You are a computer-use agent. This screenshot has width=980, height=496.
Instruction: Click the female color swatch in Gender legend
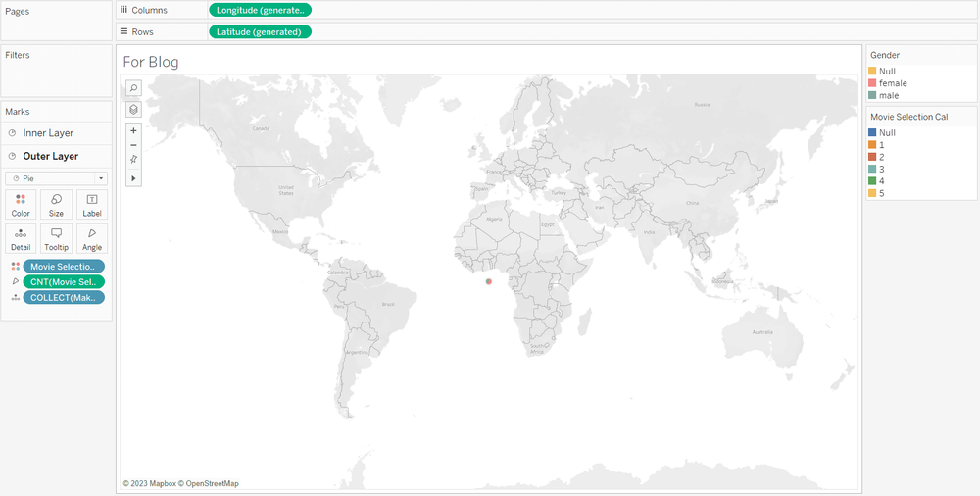(x=872, y=83)
